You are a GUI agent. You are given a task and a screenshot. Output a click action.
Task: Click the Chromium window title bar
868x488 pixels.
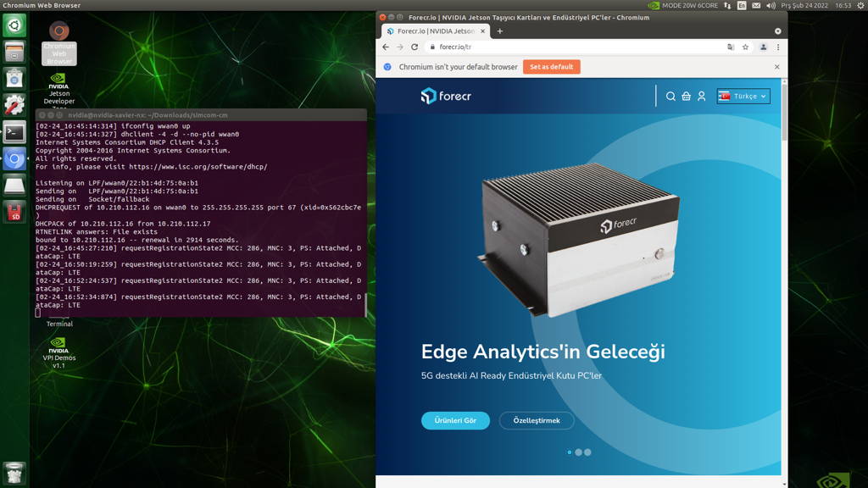tap(581, 18)
